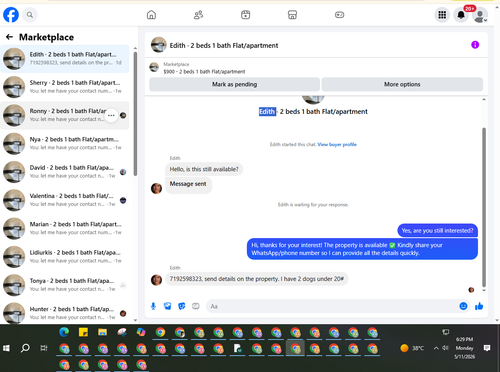Click the voice clip microphone icon
This screenshot has height=372, width=500.
(x=153, y=306)
